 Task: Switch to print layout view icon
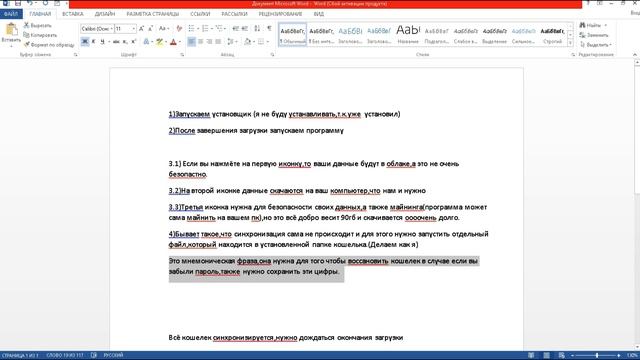tap(546, 356)
